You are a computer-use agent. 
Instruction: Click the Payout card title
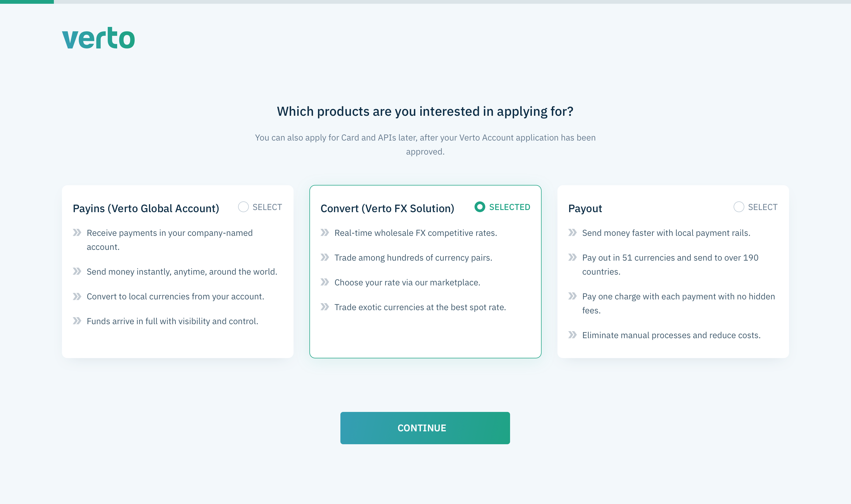(585, 209)
